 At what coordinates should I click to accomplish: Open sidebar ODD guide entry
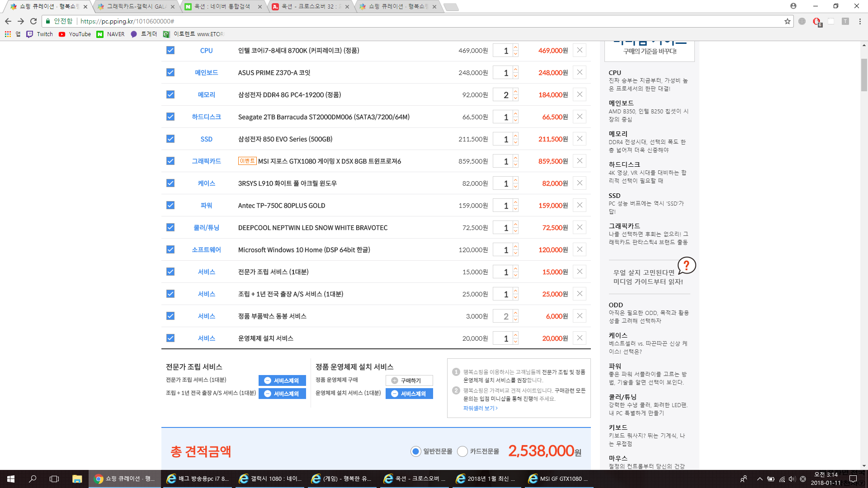[x=649, y=313]
